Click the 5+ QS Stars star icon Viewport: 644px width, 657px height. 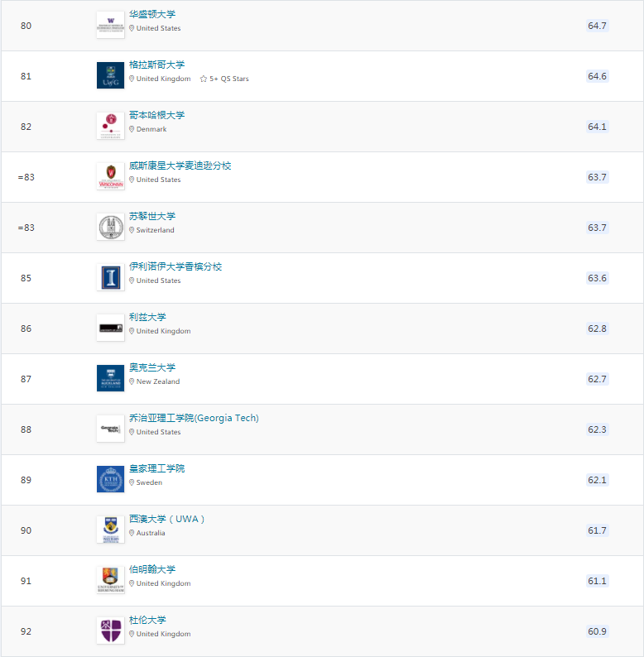pos(204,79)
